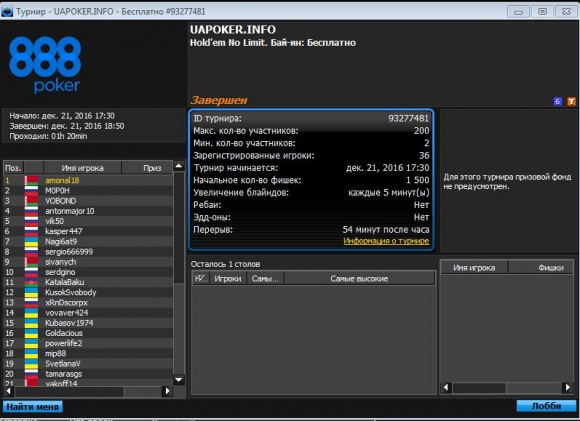Click the flag icon next to M0P0H
Screen dimensions: 580x421
[x=31, y=191]
